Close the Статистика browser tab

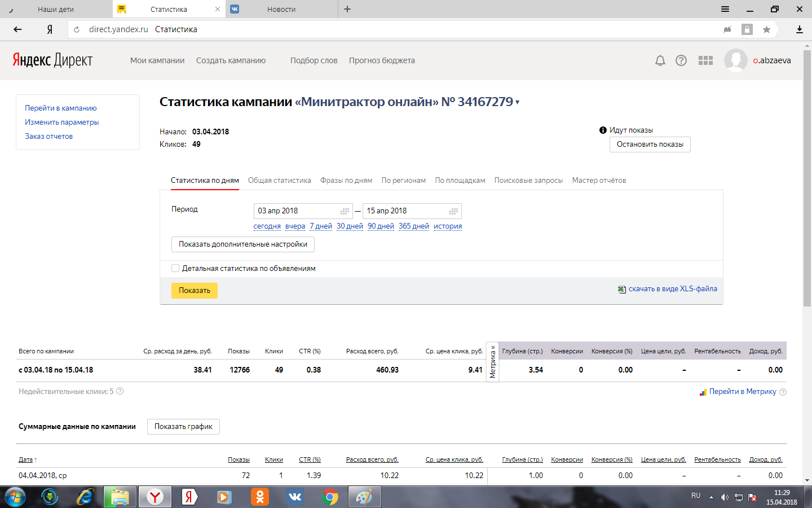click(x=218, y=9)
